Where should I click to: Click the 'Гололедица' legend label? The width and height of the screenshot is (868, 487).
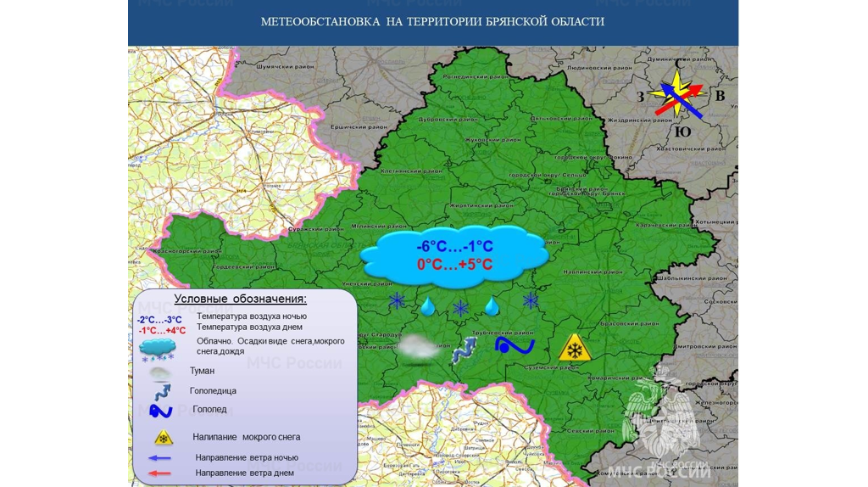213,390
